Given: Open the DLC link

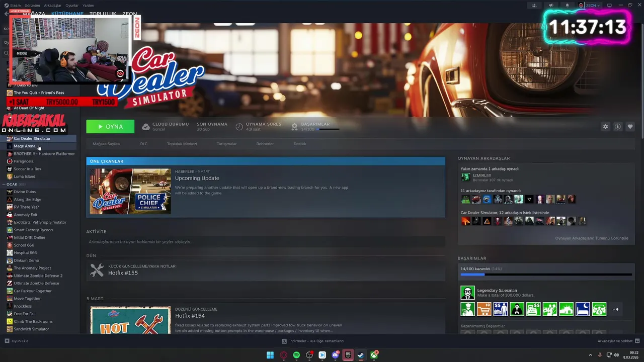Looking at the screenshot, I should click(x=144, y=144).
